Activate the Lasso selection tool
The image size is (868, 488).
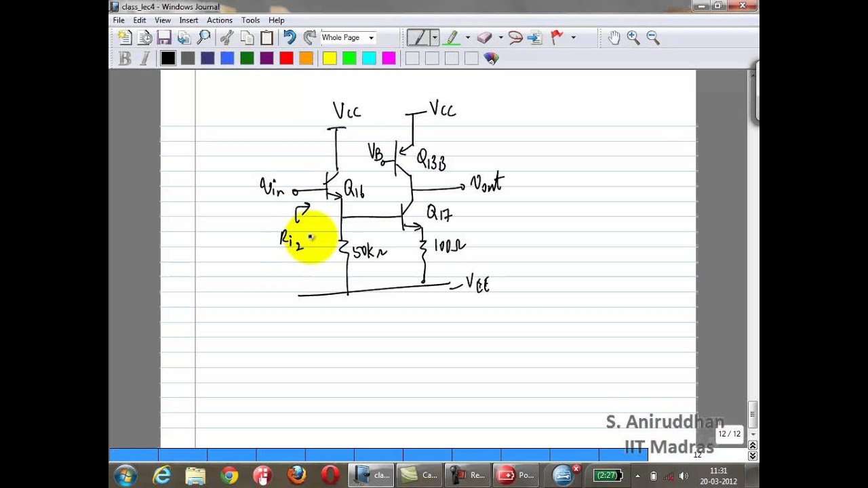[x=515, y=38]
